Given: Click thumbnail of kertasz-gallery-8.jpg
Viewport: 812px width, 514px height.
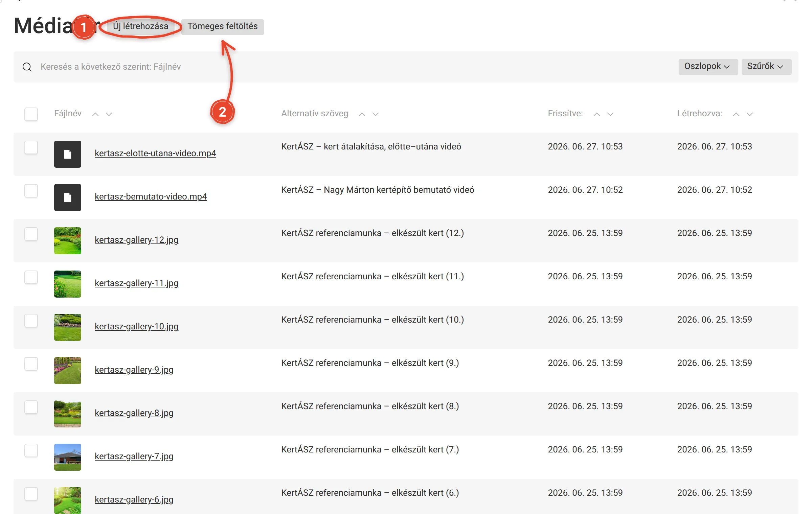Looking at the screenshot, I should click(x=68, y=414).
